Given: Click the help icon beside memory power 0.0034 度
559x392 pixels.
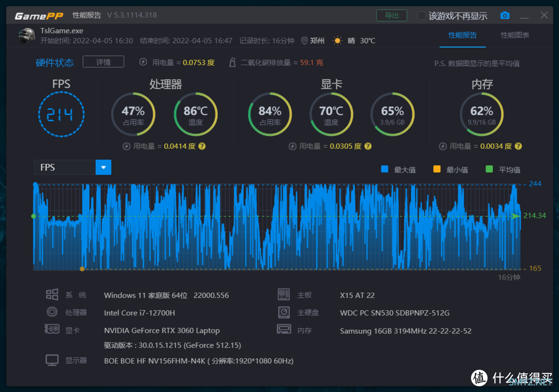Looking at the screenshot, I should click(518, 146).
